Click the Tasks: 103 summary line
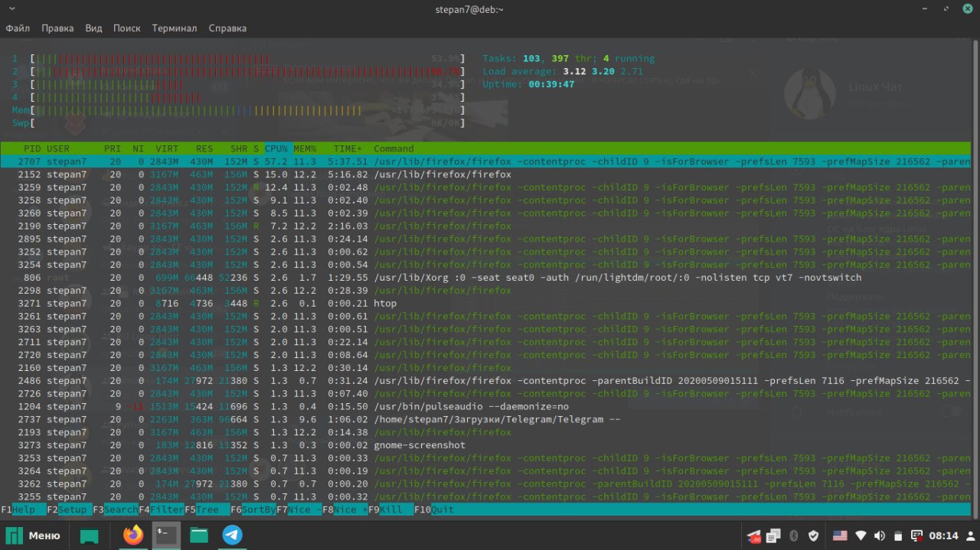Image resolution: width=980 pixels, height=550 pixels. tap(568, 58)
